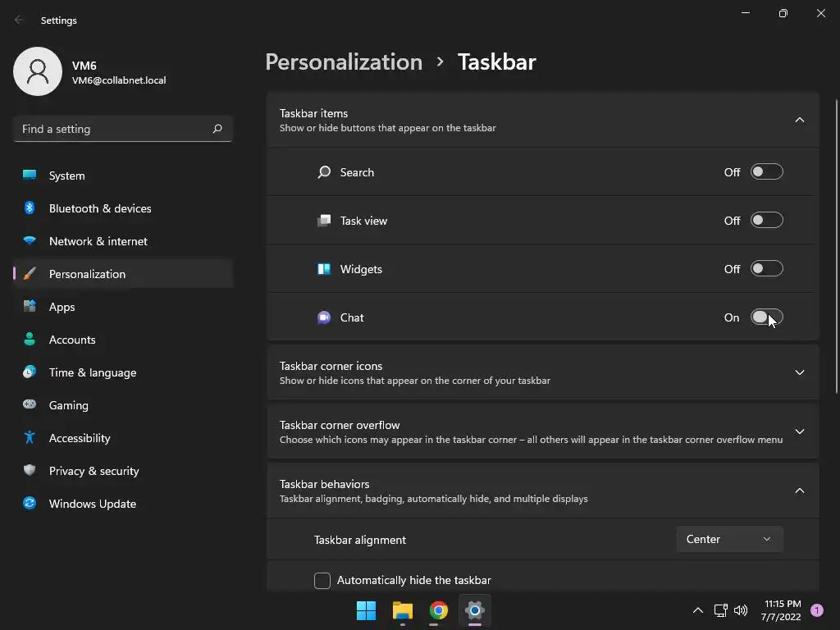Click the Privacy & security shield icon
The width and height of the screenshot is (840, 630).
point(30,471)
